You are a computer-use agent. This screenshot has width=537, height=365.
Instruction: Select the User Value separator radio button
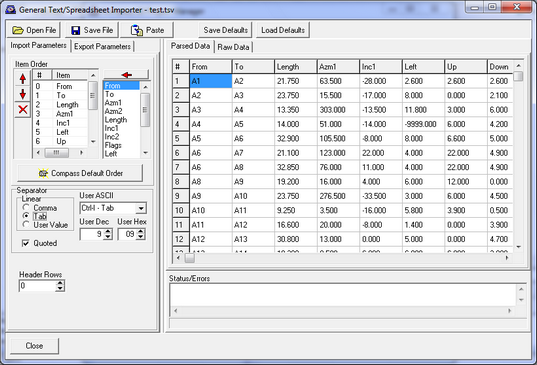(x=26, y=225)
